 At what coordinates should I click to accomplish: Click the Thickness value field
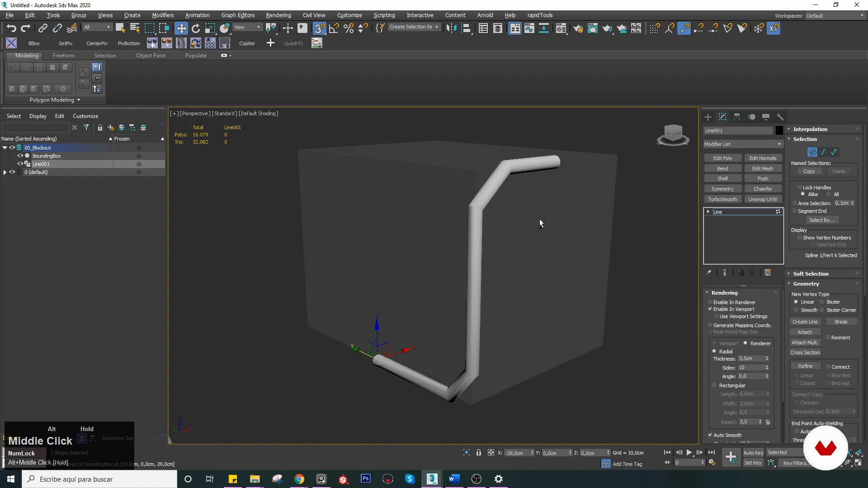click(x=750, y=359)
